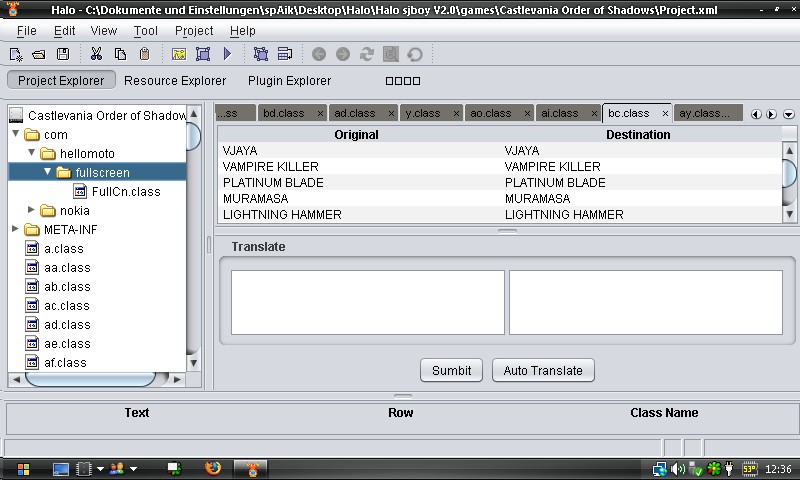Switch to Resource Explorer
This screenshot has width=800, height=480.
pos(175,81)
